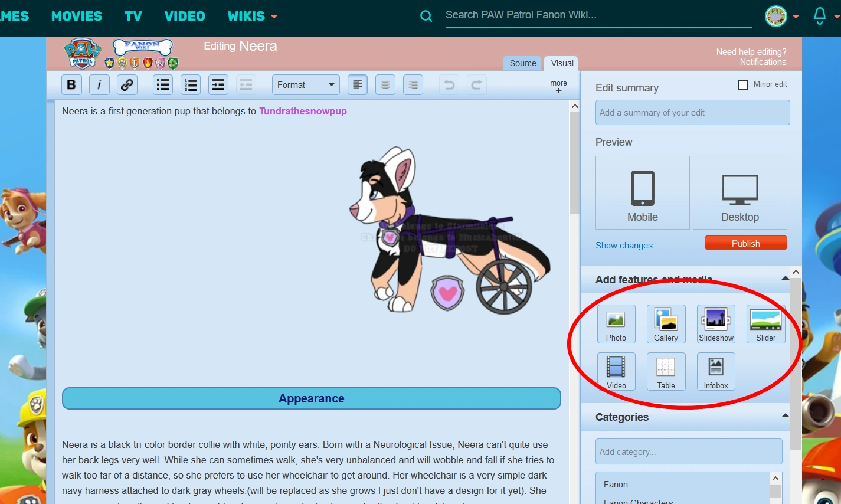Align text to the right

click(413, 85)
